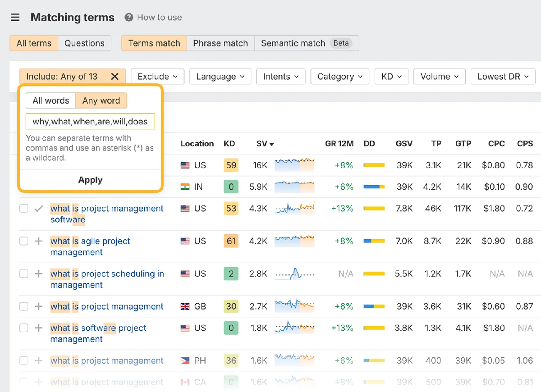Expand the Category filter
This screenshot has height=392, width=541.
tap(340, 77)
